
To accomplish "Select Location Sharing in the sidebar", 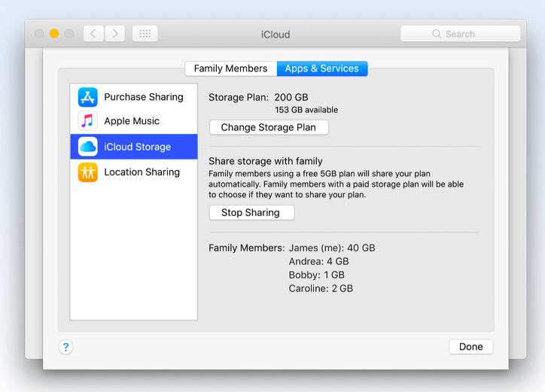I will point(134,172).
